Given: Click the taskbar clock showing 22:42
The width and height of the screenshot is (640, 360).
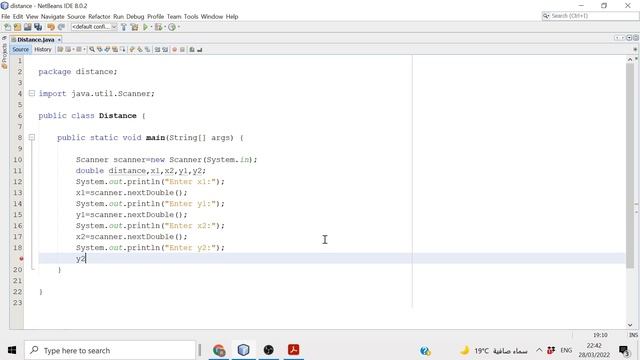Looking at the screenshot, I should point(594,351).
